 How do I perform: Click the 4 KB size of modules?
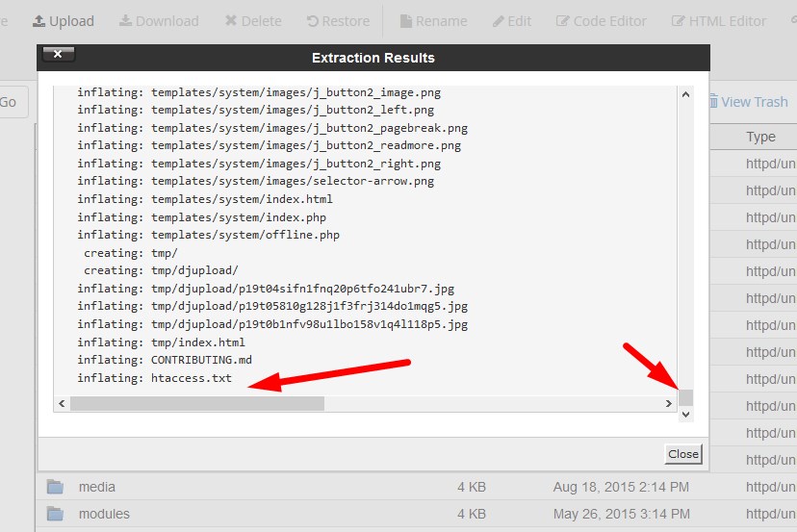(x=472, y=514)
